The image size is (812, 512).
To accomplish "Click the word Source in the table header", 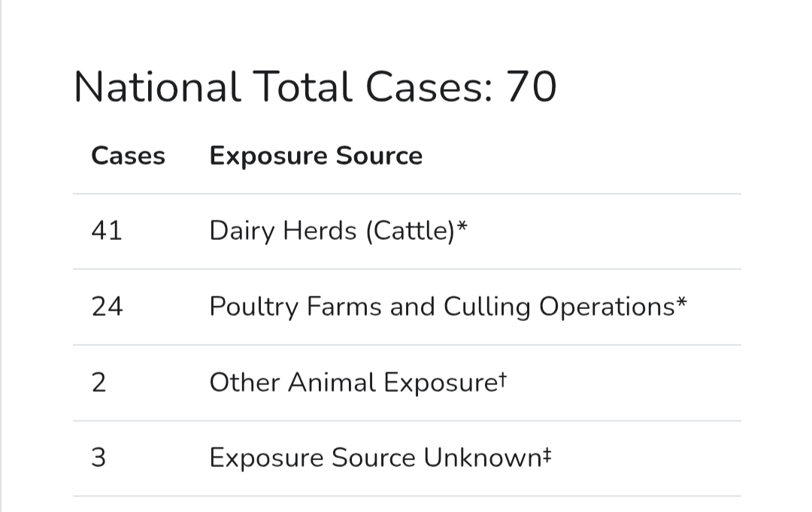I will [x=379, y=156].
